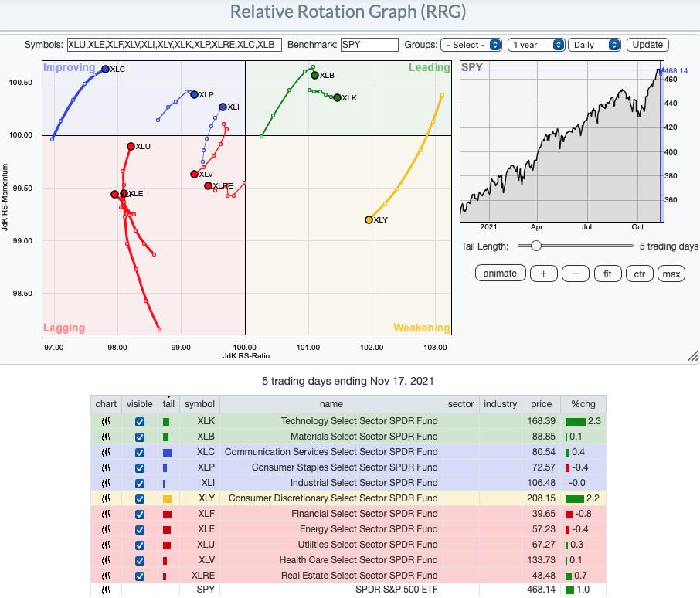The width and height of the screenshot is (700, 598).
Task: Sort table by name column header
Action: coord(331,404)
